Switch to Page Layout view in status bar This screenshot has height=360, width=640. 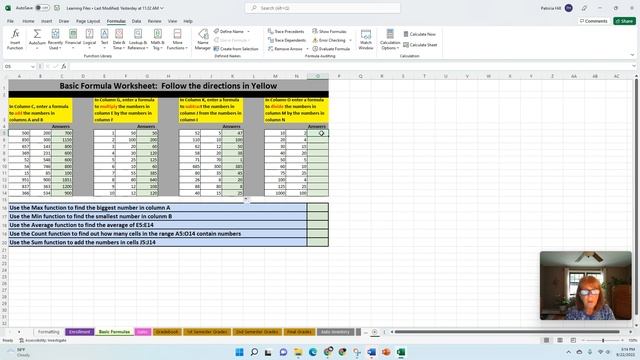pyautogui.click(x=560, y=340)
